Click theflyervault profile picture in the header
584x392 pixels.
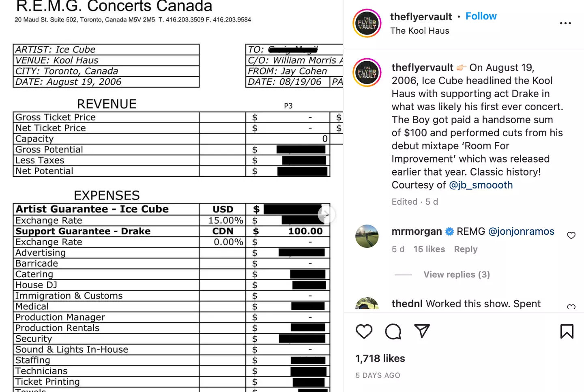[367, 23]
